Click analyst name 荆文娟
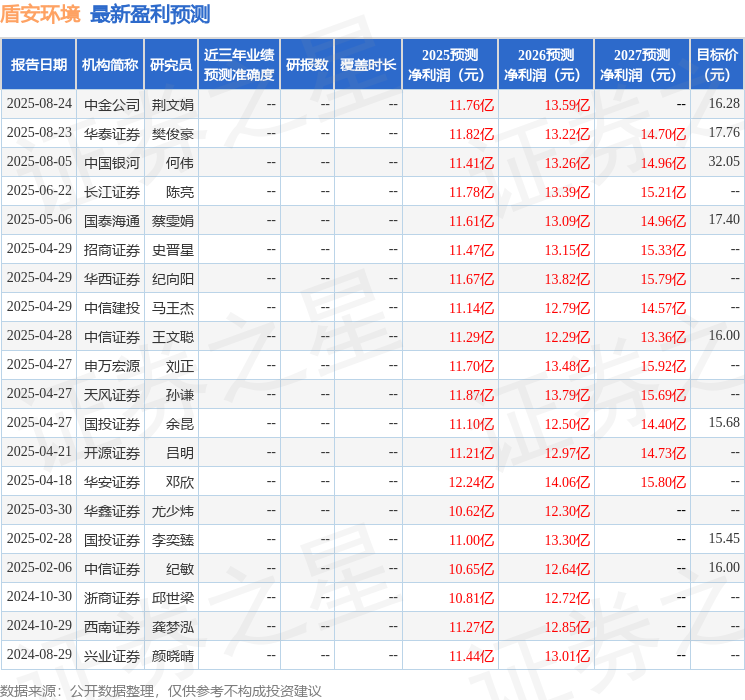 [172, 105]
